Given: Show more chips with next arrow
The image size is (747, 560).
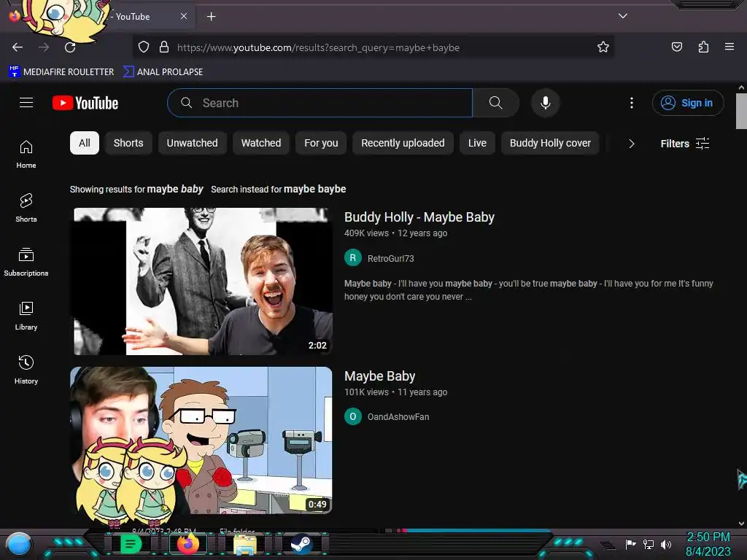Looking at the screenshot, I should pyautogui.click(x=631, y=144).
